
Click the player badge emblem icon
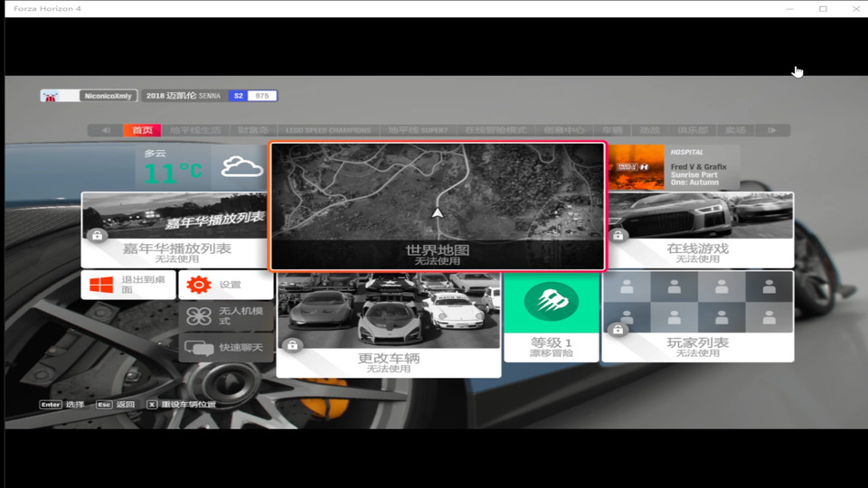click(51, 97)
